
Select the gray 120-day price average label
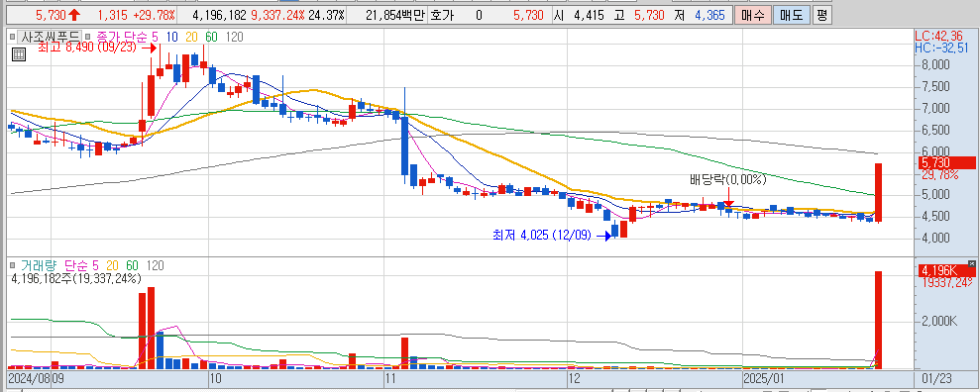[235, 37]
